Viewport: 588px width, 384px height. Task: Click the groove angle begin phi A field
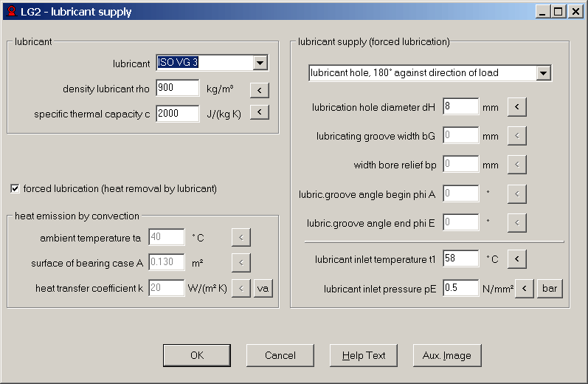click(x=460, y=193)
